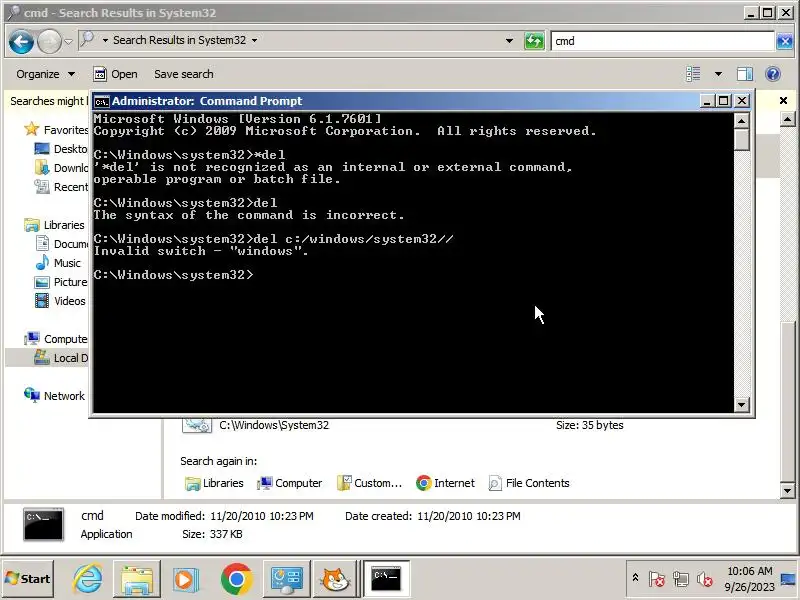Clear the search with the blue X button
Screen dimensions: 800x600
pyautogui.click(x=784, y=41)
